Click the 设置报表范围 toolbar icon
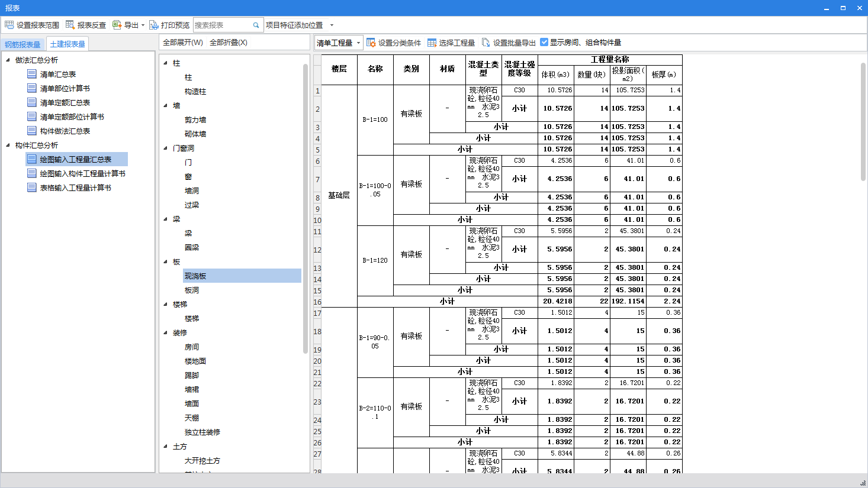868x488 pixels. coord(9,25)
